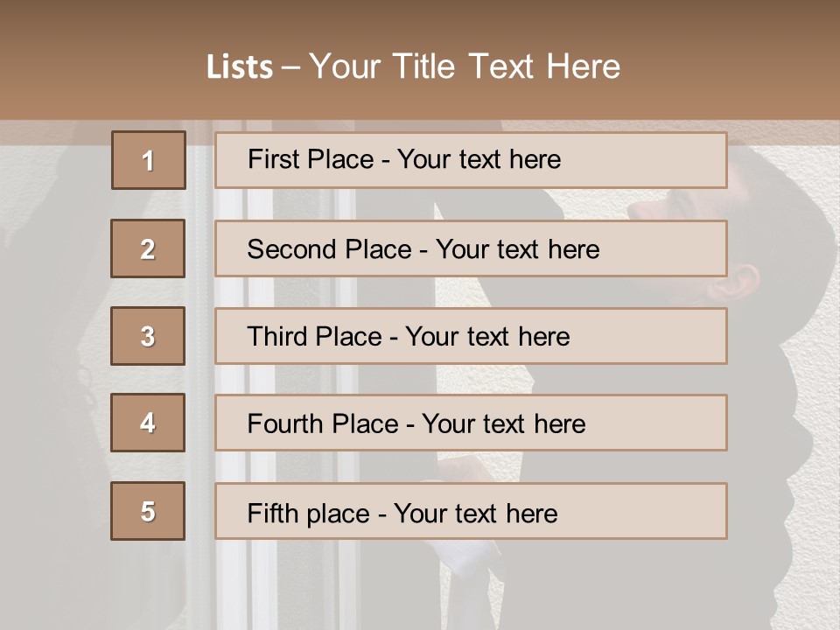Click the text 'Your text here' in First Place
This screenshot has width=840, height=630.
pyautogui.click(x=479, y=159)
